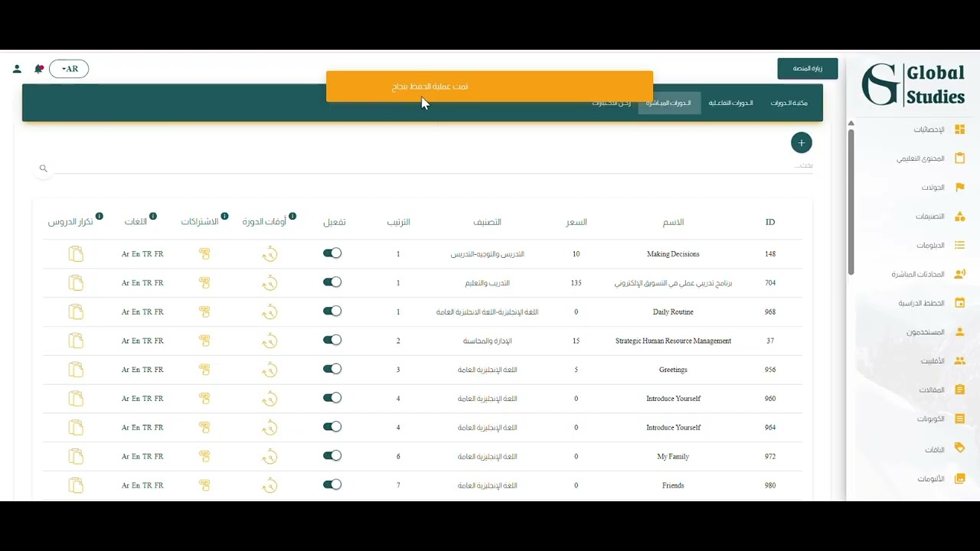
Task: Click info icon beside أوقات الدورة header
Action: (292, 217)
